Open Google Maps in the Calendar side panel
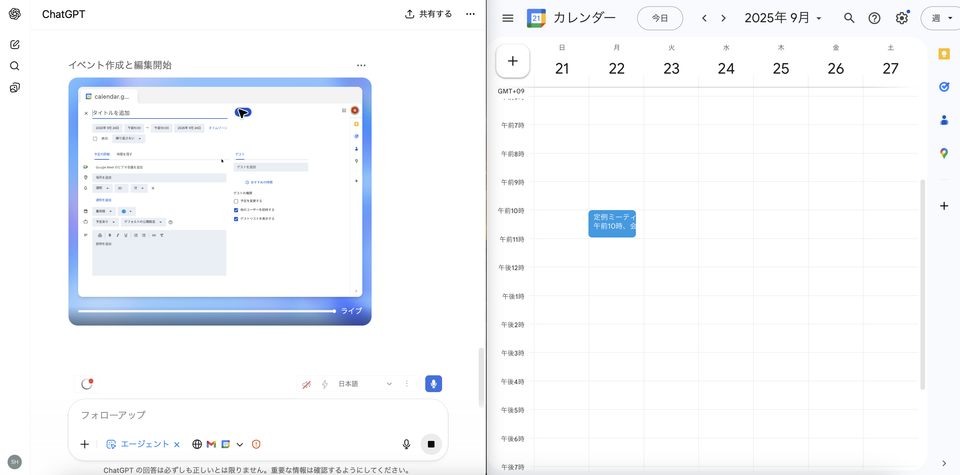 [944, 153]
